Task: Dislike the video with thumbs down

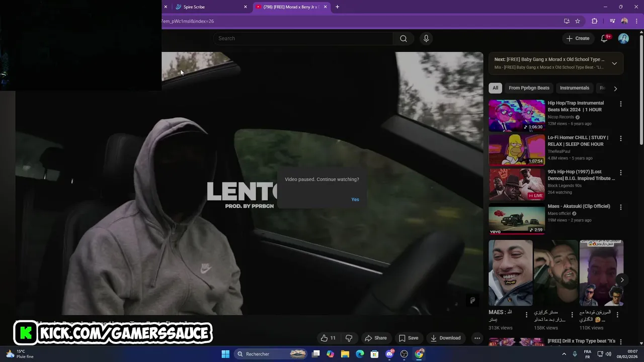Action: click(x=349, y=338)
